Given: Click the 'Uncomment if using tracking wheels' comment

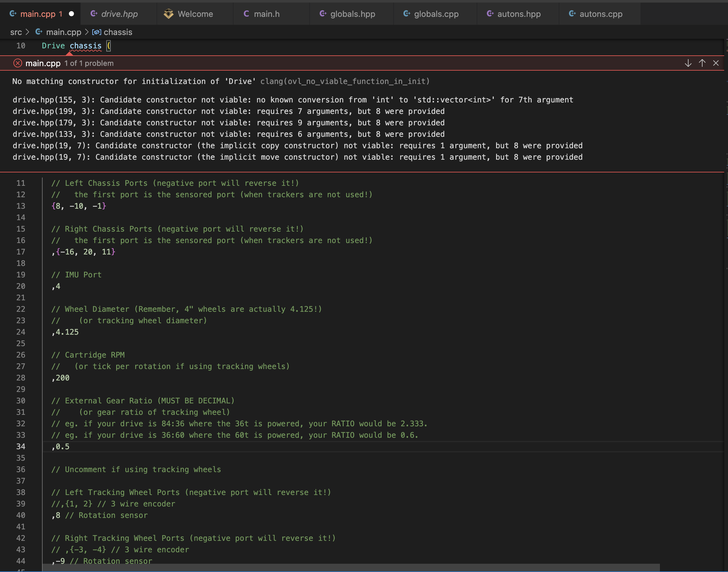Looking at the screenshot, I should 136,470.
